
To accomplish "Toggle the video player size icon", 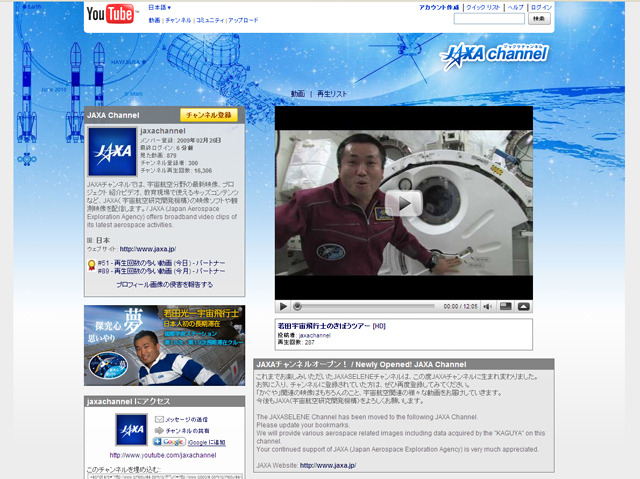I will pyautogui.click(x=506, y=306).
